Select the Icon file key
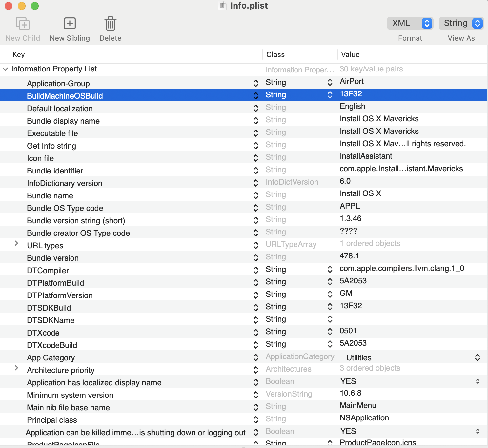488x448 pixels. coord(40,158)
